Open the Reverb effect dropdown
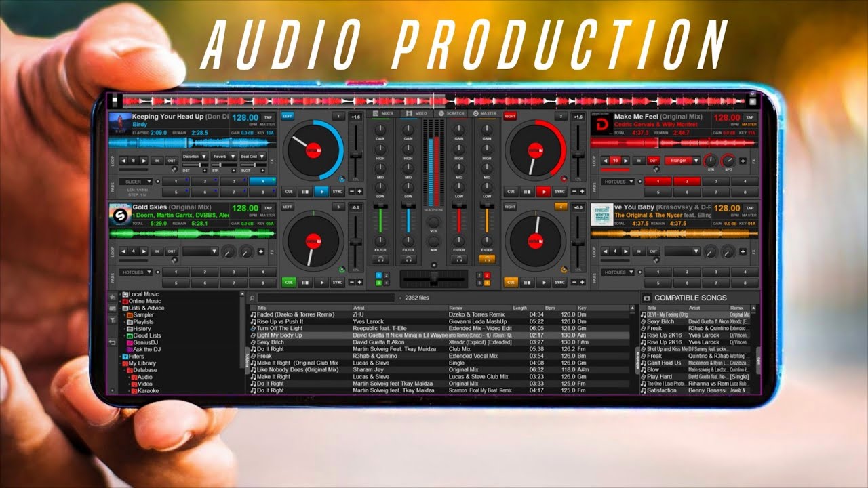Viewport: 868px width, 488px height. point(223,157)
